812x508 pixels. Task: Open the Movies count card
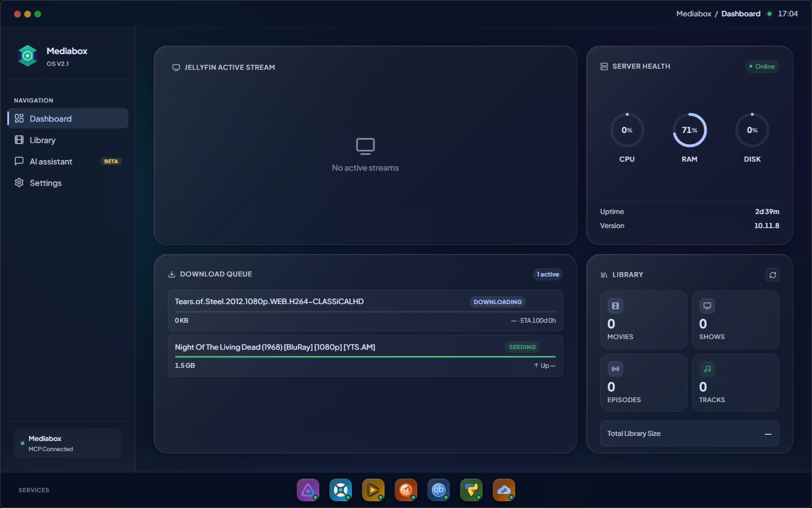[x=644, y=320]
